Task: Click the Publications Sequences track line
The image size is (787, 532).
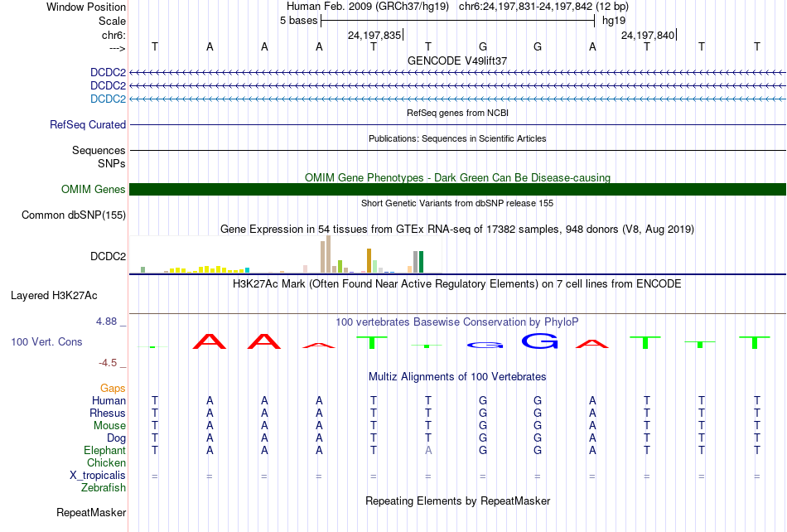Action: pyautogui.click(x=457, y=150)
